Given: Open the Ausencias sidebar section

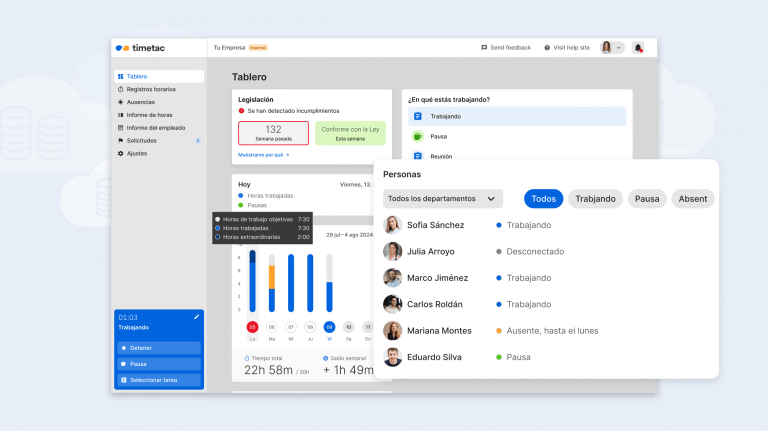Looking at the screenshot, I should click(141, 102).
